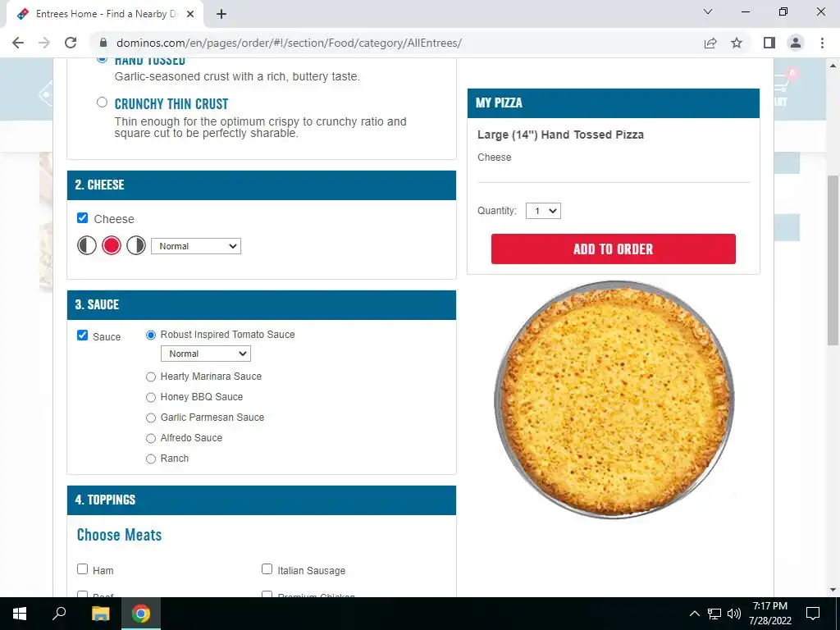This screenshot has height=630, width=840.
Task: Open Chrome side panel icon
Action: tap(769, 43)
